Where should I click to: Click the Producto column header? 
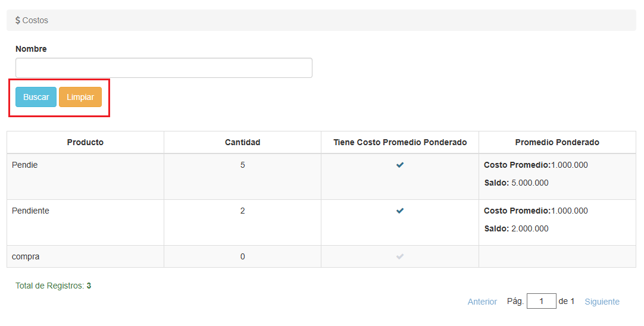pos(85,142)
